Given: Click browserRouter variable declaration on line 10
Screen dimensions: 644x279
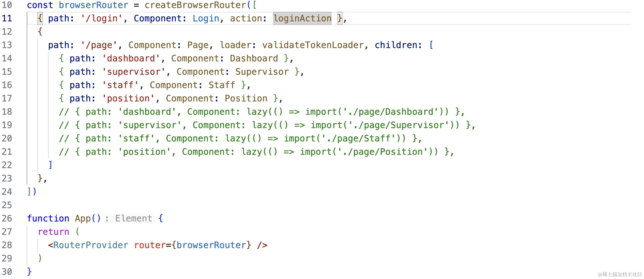Looking at the screenshot, I should (94, 5).
